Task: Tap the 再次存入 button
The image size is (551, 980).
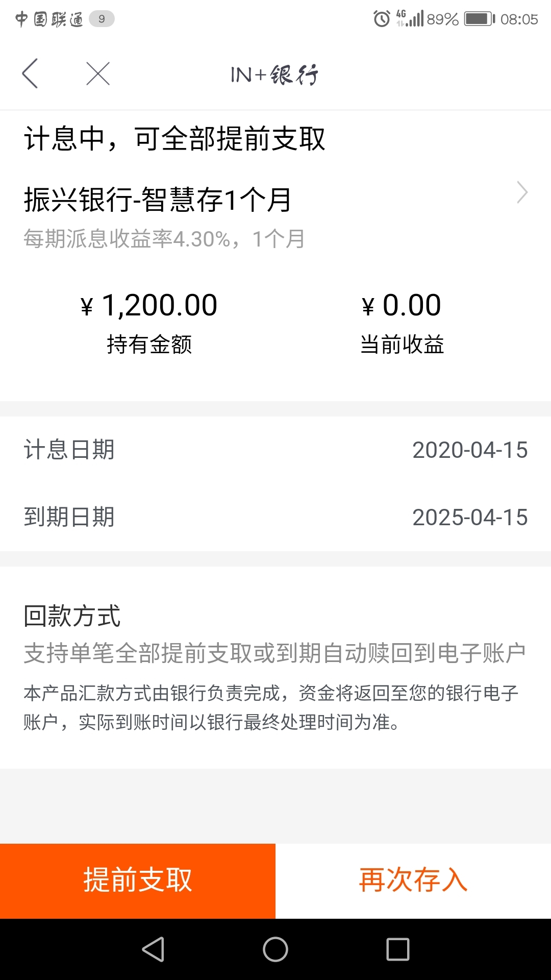Action: [413, 881]
